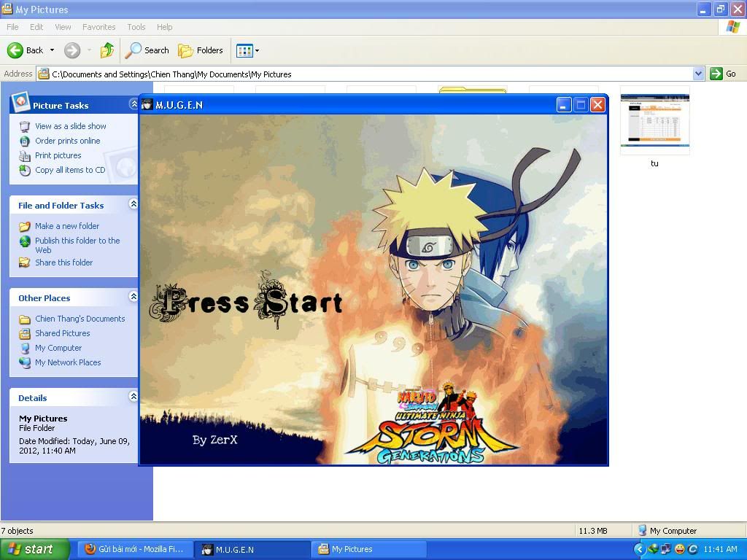Open Chien Thang's Documents link
Image resolution: width=747 pixels, height=560 pixels.
(x=80, y=319)
